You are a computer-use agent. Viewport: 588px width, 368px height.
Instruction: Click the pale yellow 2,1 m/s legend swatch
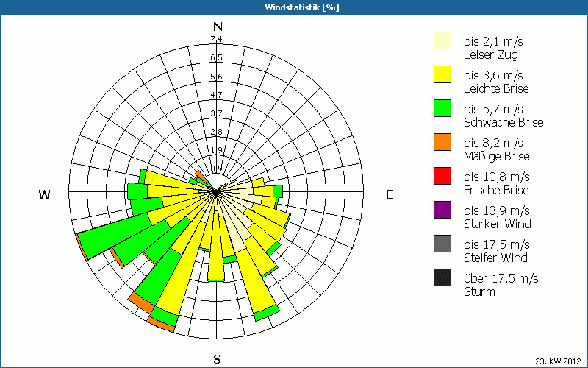pos(442,40)
